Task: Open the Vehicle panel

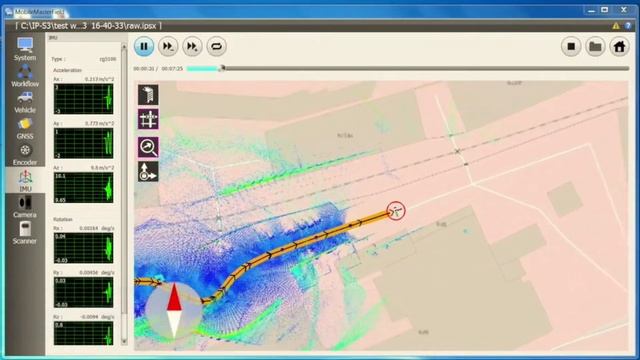Action: click(25, 102)
